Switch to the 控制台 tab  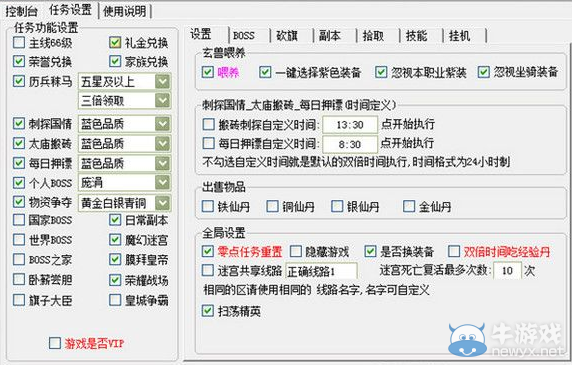(x=22, y=11)
